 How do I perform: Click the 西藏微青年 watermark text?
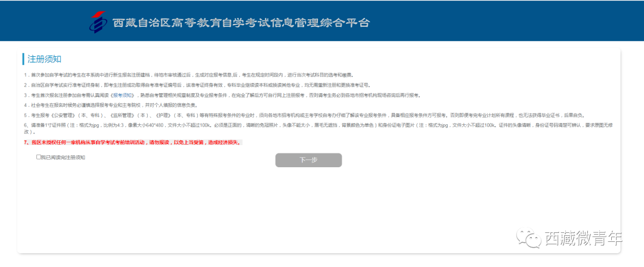[583, 238]
